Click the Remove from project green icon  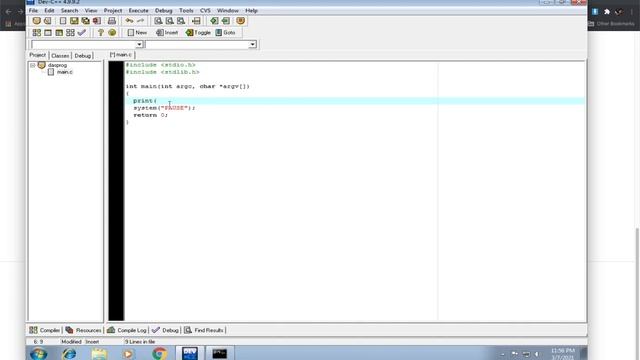click(225, 21)
